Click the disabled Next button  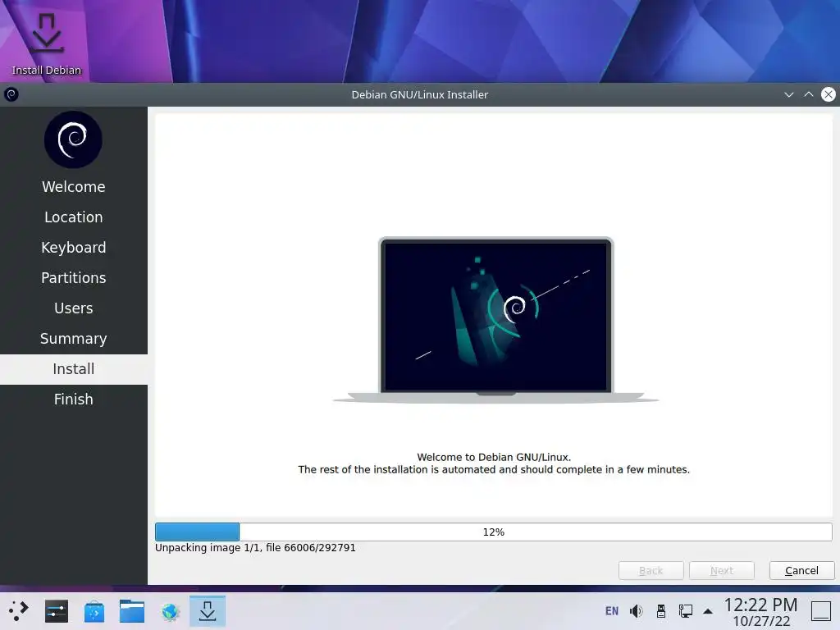point(722,571)
